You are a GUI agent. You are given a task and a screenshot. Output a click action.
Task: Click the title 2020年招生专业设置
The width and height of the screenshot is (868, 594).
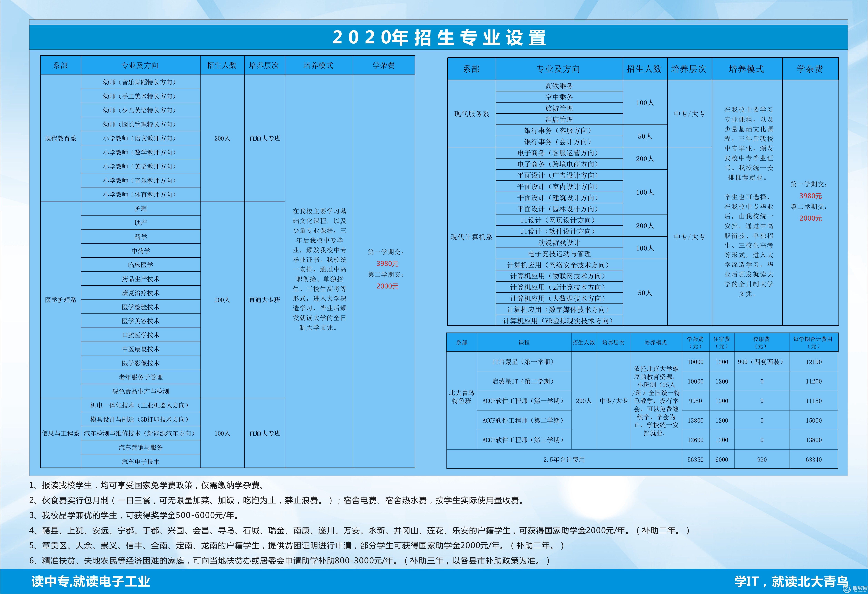coord(439,37)
